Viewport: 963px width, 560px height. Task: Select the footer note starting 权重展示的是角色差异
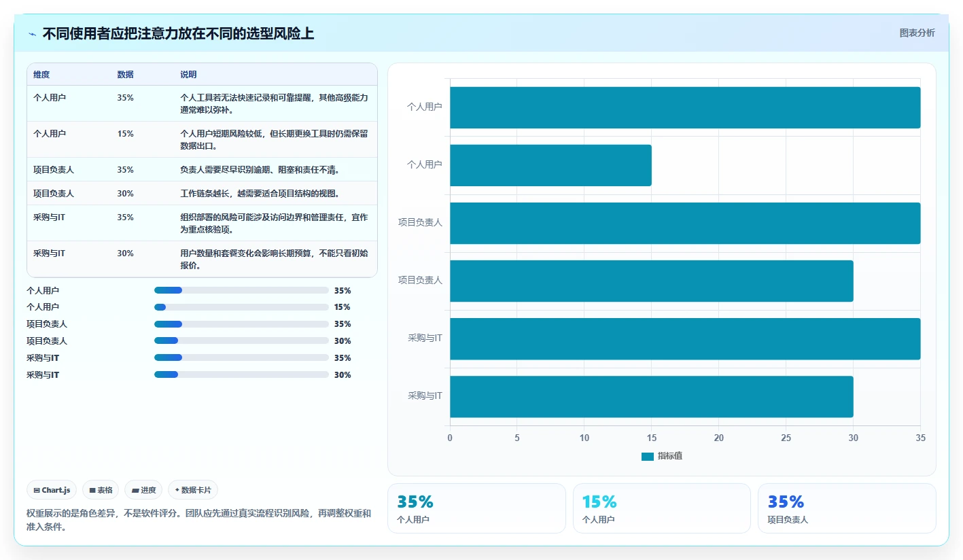point(199,520)
